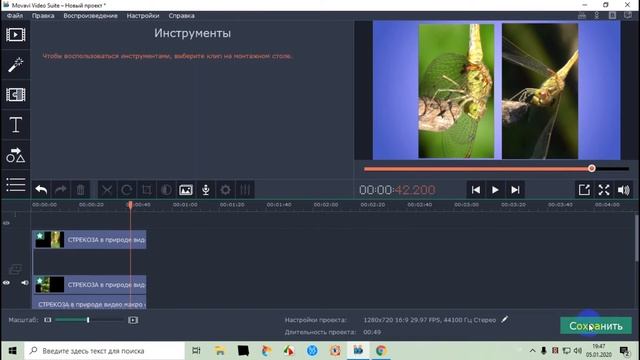Open the filters magic wand panel
The width and height of the screenshot is (640, 360).
click(x=16, y=64)
